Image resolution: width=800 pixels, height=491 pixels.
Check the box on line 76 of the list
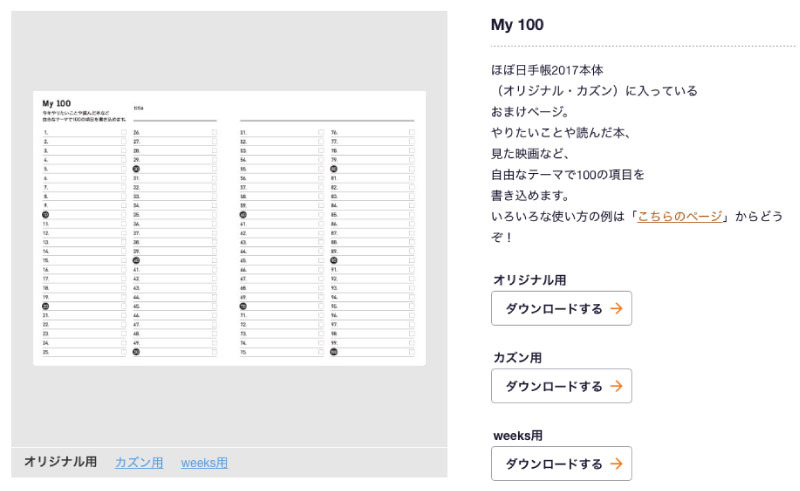click(411, 132)
